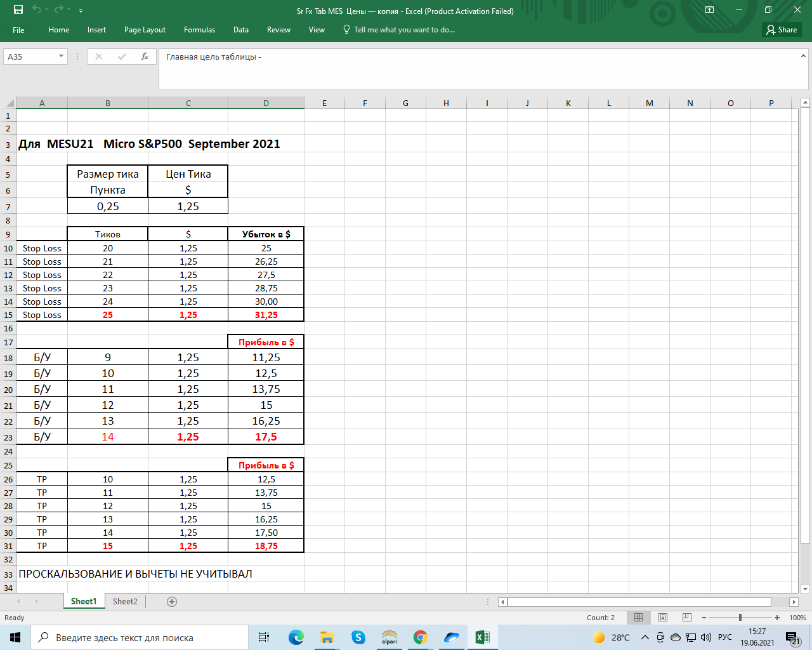
Task: Select Page Break Preview view icon
Action: [686, 618]
